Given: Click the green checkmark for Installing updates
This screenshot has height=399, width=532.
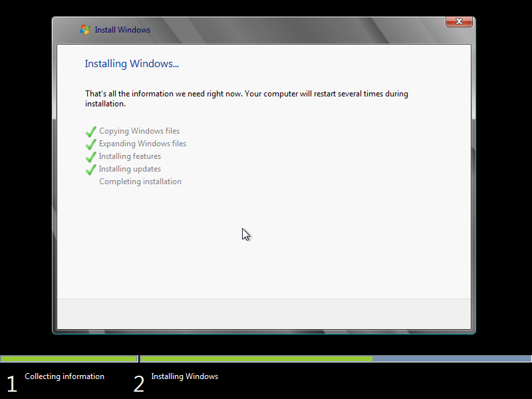Looking at the screenshot, I should coord(91,170).
